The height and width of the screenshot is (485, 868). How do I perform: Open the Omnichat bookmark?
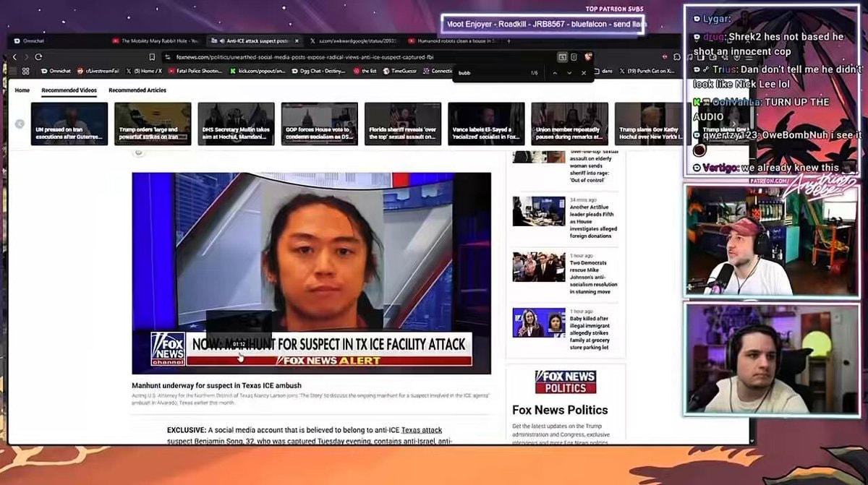tap(55, 71)
